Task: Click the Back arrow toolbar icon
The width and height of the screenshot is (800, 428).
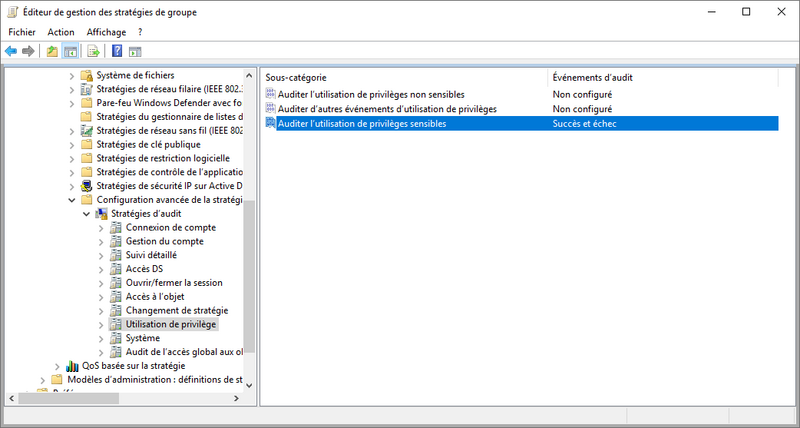Action: [x=11, y=51]
